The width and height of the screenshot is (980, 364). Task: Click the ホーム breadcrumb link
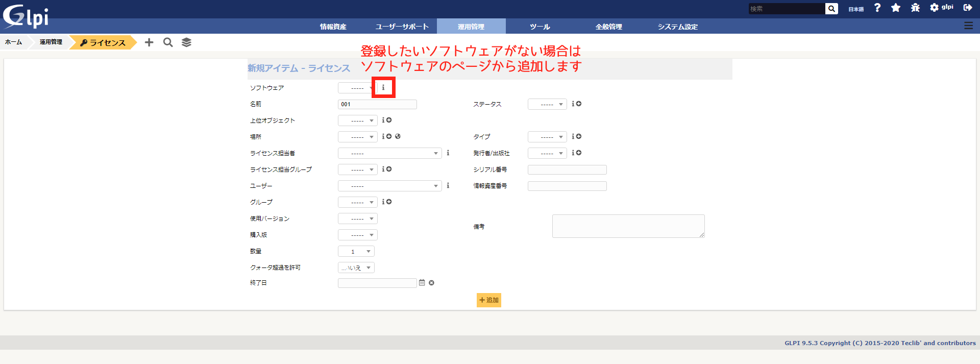tap(13, 42)
